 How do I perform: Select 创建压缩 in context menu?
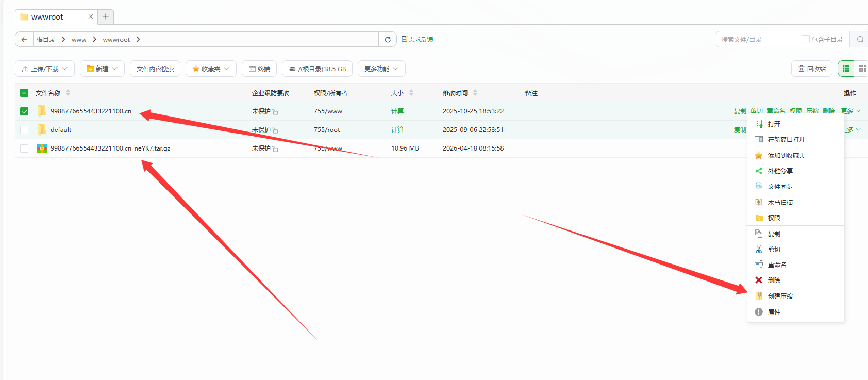pos(780,296)
